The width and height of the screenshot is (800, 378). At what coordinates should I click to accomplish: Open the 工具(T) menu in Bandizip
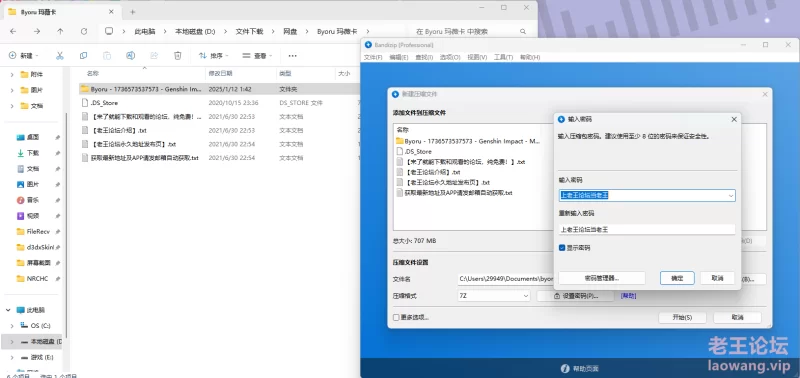click(x=503, y=57)
